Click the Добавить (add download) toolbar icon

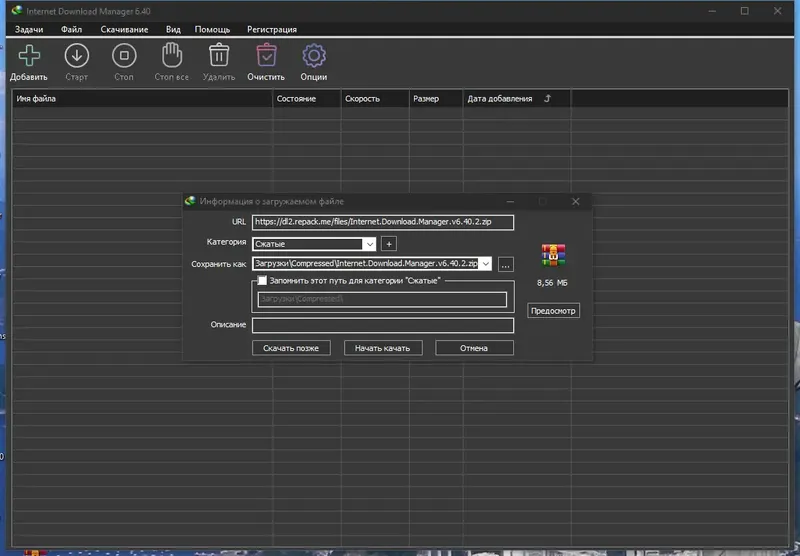pos(29,56)
